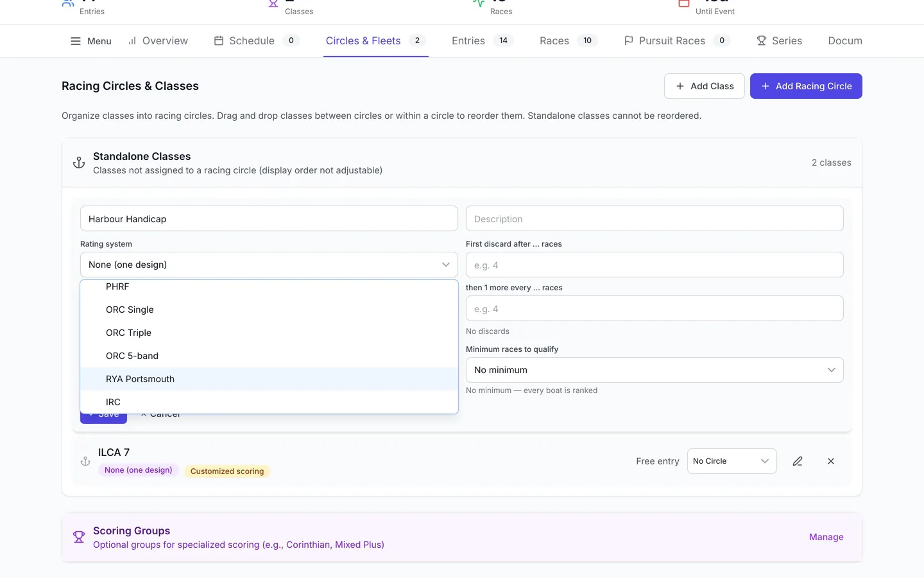Open the Entries tab
Viewport: 924px width, 578px height.
coord(483,41)
